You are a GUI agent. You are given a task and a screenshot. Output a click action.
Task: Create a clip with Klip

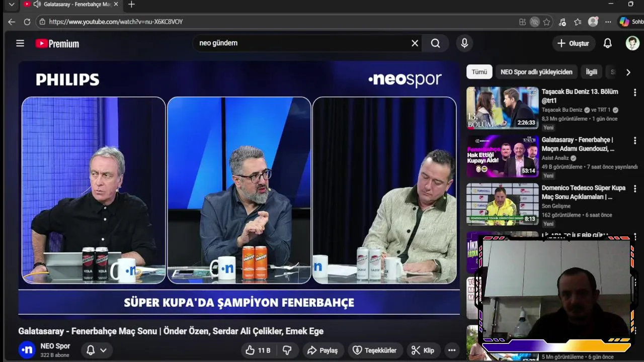click(423, 350)
